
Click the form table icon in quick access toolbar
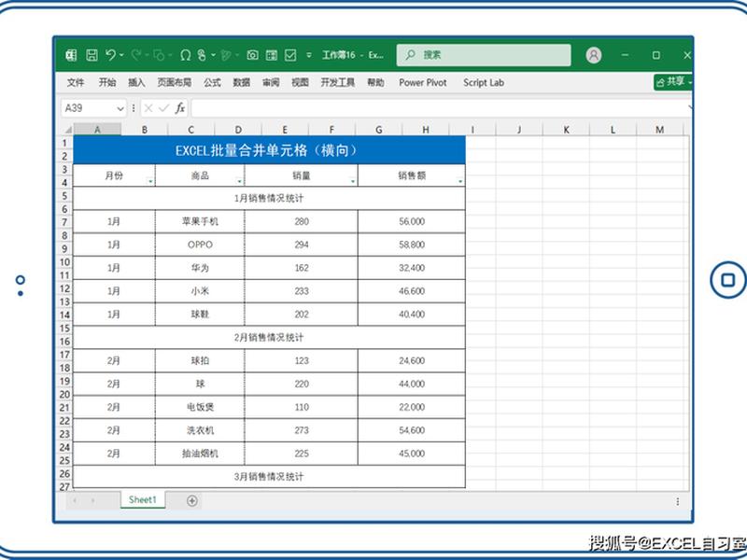pos(272,55)
